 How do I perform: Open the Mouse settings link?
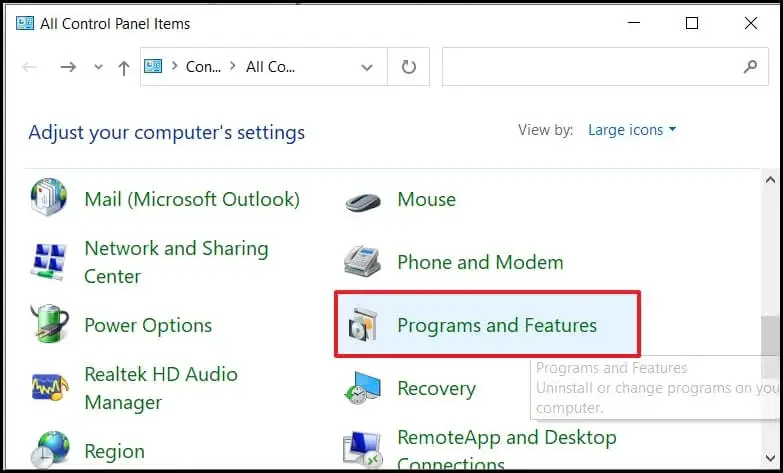coord(426,199)
